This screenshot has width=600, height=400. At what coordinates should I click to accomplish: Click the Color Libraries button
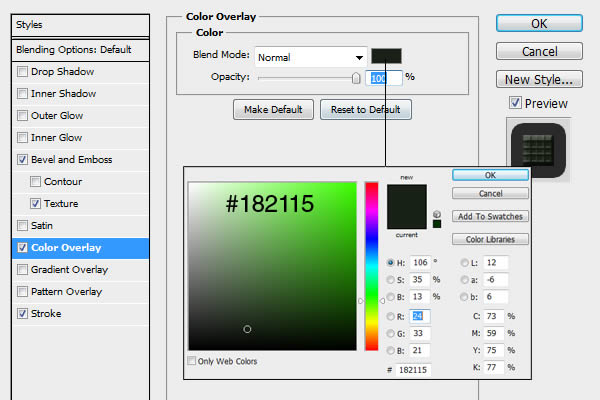[490, 239]
